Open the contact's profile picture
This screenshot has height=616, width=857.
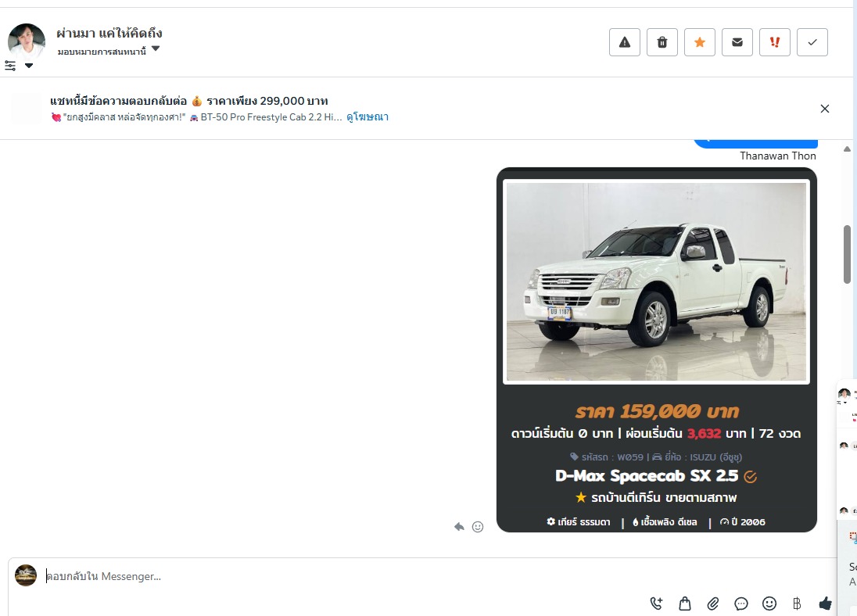[x=27, y=41]
